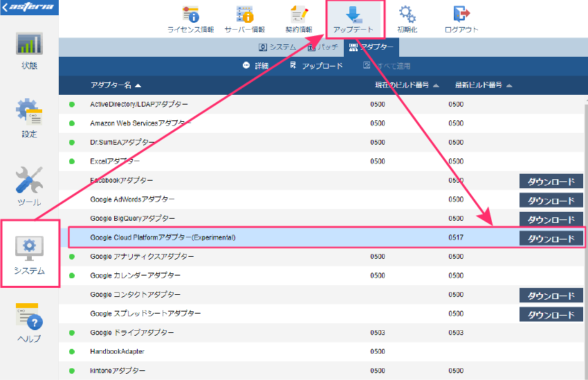Viewport: 588px width, 380px height.
Task: Click current build 0503 of Google ドライブ
Action: (378, 333)
